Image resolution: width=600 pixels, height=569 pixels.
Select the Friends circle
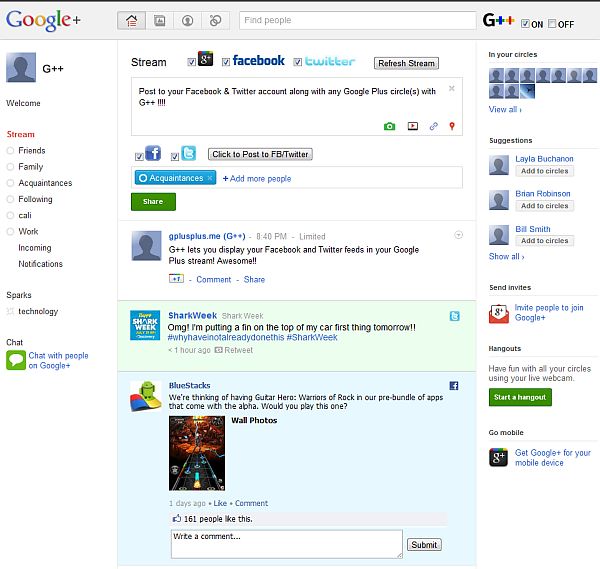32,150
